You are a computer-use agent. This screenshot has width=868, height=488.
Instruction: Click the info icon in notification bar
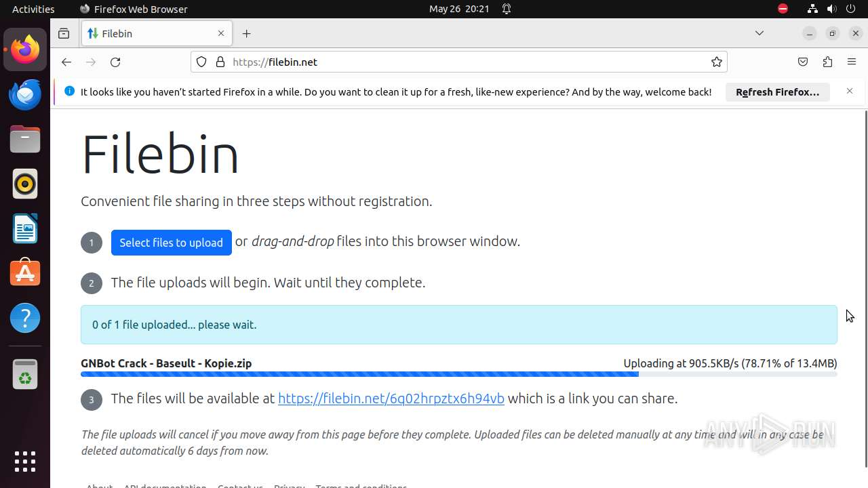click(x=69, y=91)
